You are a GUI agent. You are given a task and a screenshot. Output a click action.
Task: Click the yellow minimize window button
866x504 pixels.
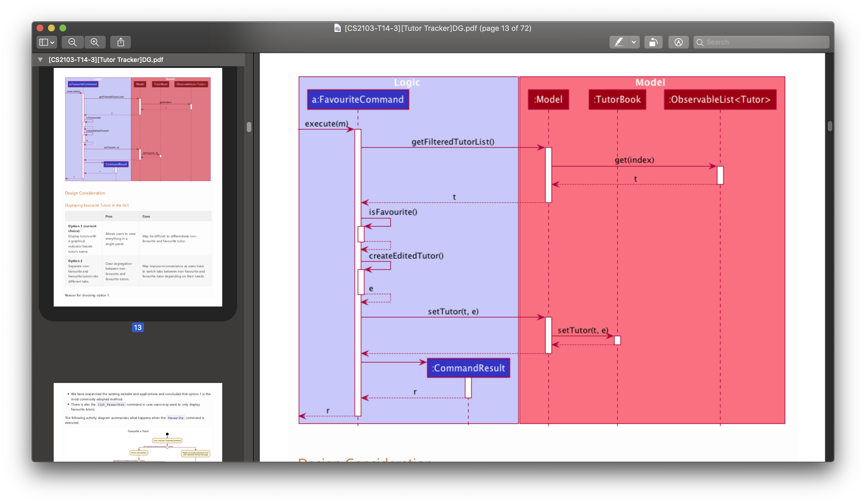pyautogui.click(x=51, y=28)
